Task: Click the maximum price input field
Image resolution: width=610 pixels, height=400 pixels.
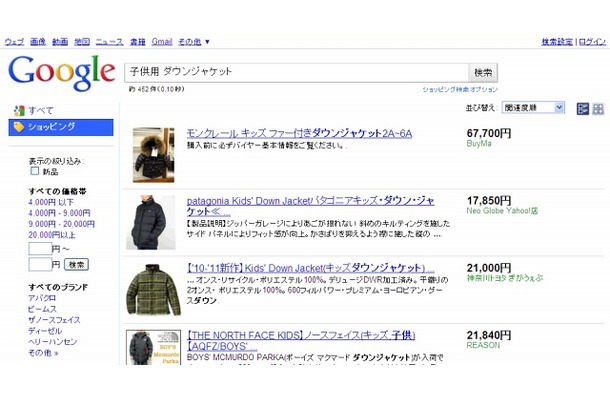Action: click(40, 265)
